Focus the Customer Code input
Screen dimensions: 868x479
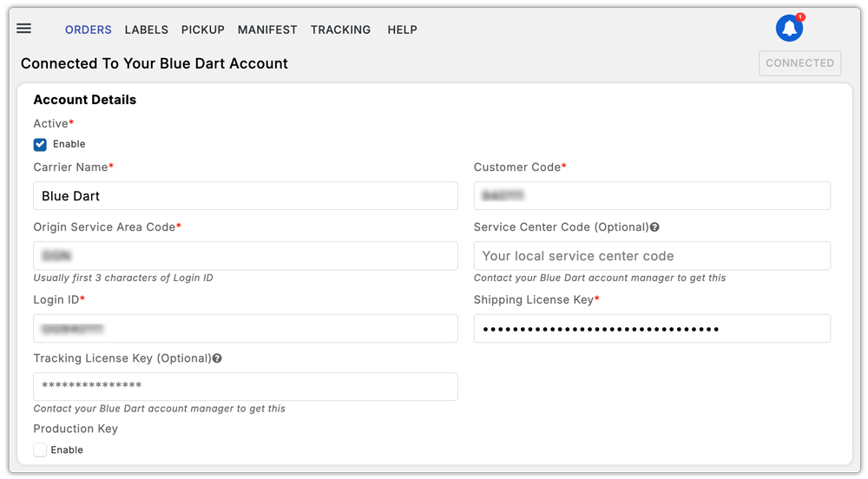tap(652, 196)
